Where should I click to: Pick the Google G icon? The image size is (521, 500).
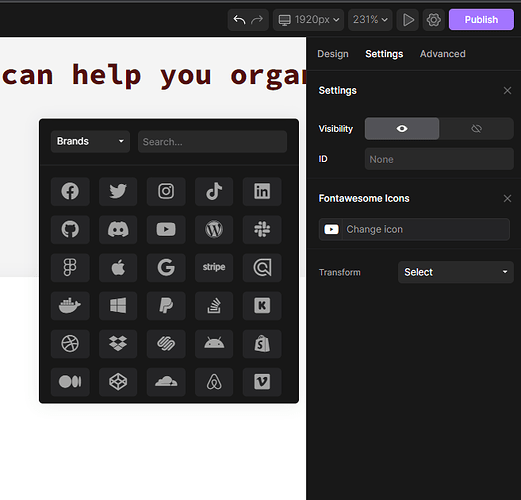point(166,267)
